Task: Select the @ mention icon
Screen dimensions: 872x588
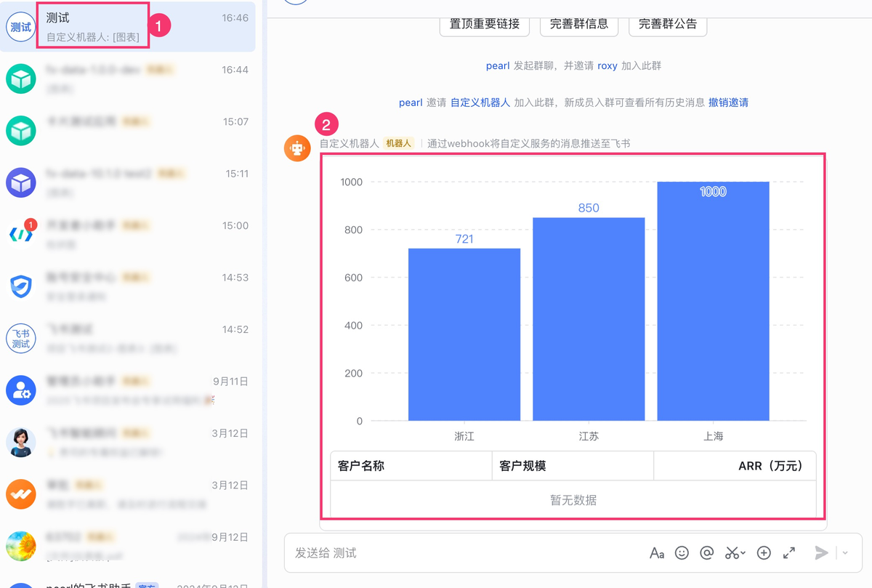Action: point(707,552)
